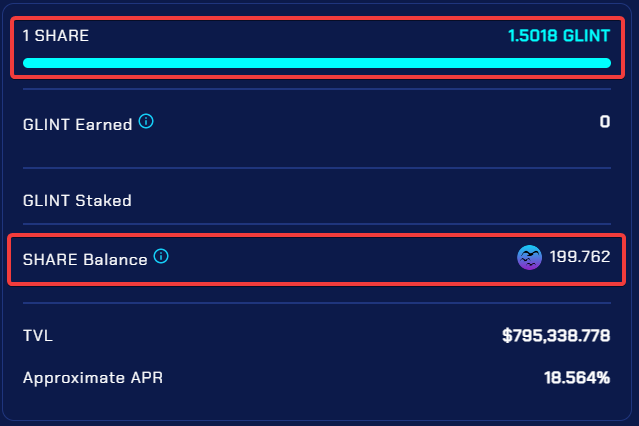Viewport: 639px width, 426px height.
Task: Click the divider line below GLINT Earned
Action: 316,167
